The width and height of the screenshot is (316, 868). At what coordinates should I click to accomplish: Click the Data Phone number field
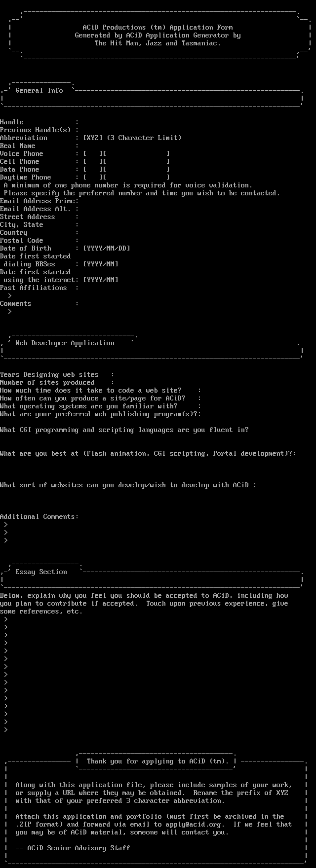[x=136, y=170]
